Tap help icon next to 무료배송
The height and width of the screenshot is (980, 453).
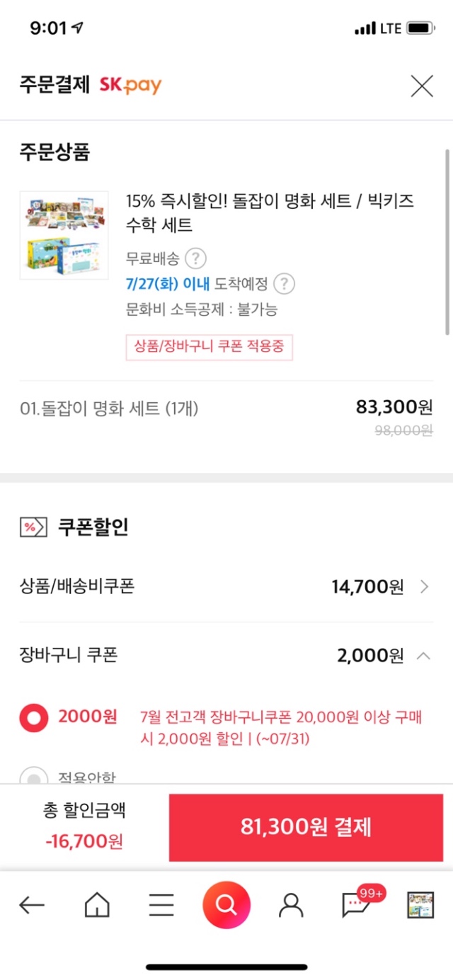tap(195, 258)
